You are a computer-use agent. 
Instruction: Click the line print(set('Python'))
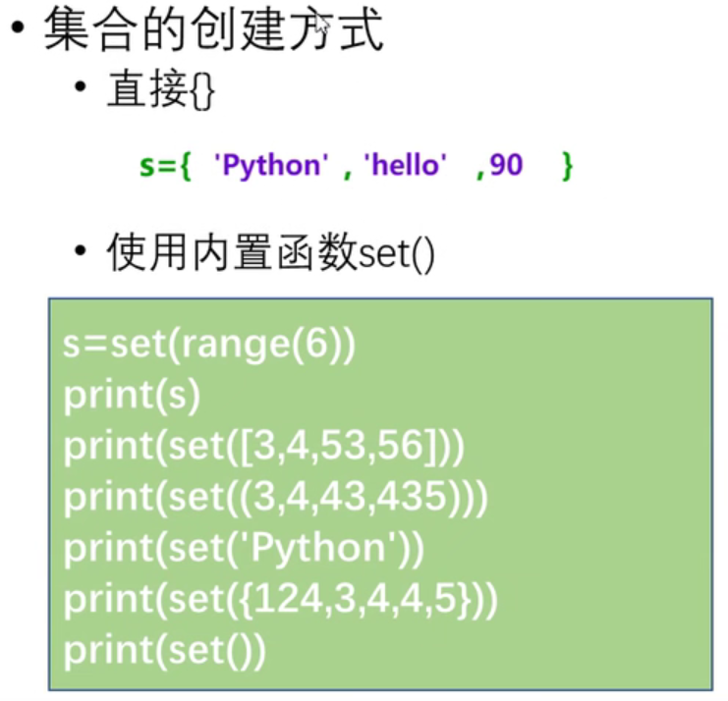pos(244,549)
